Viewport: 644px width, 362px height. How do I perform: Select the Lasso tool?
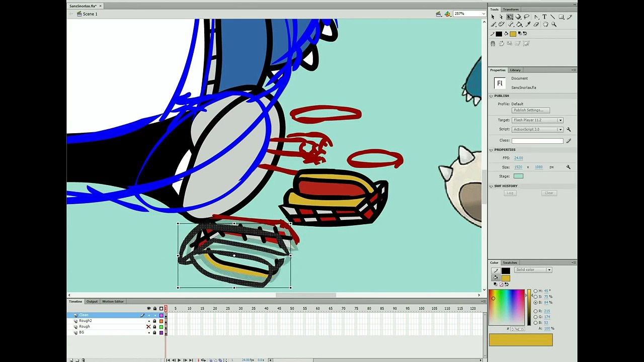click(527, 17)
